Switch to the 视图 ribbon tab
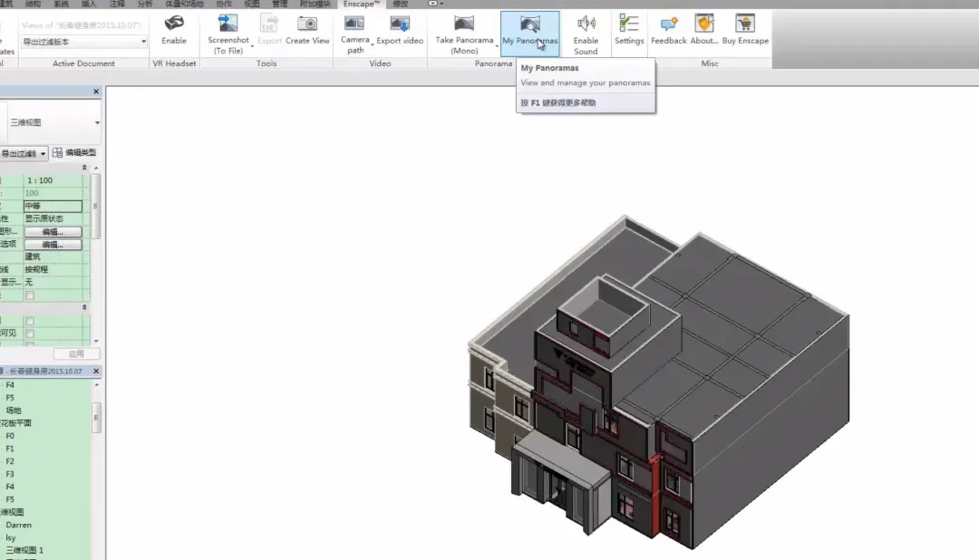Screen dimensions: 979x560 point(252,4)
